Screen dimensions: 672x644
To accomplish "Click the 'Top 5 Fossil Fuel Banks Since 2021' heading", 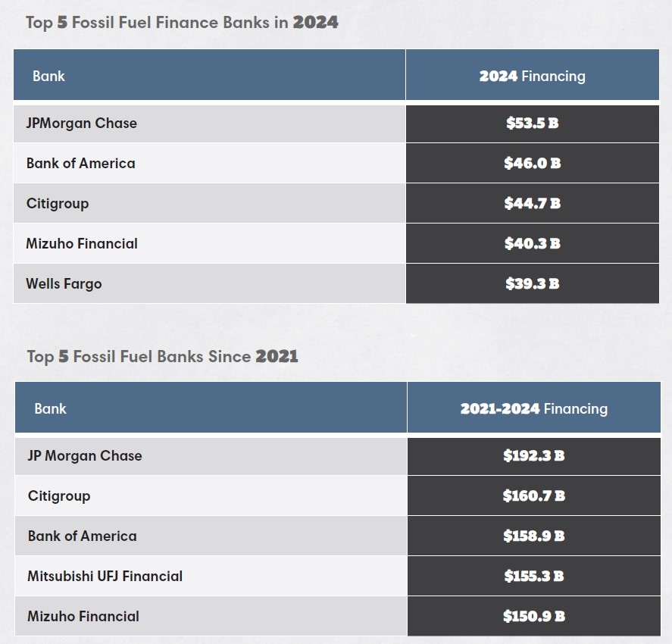I will [162, 357].
